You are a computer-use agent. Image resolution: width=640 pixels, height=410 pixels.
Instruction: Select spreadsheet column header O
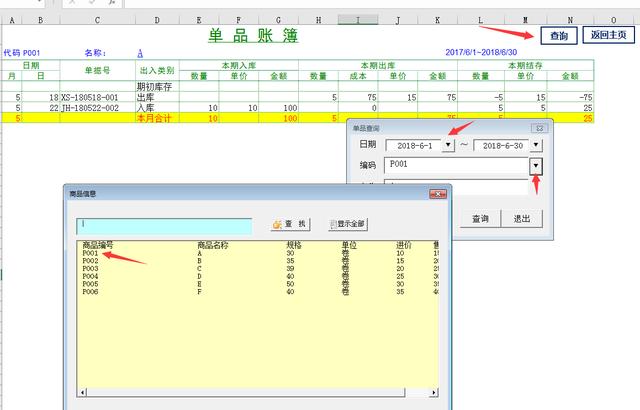[x=613, y=20]
